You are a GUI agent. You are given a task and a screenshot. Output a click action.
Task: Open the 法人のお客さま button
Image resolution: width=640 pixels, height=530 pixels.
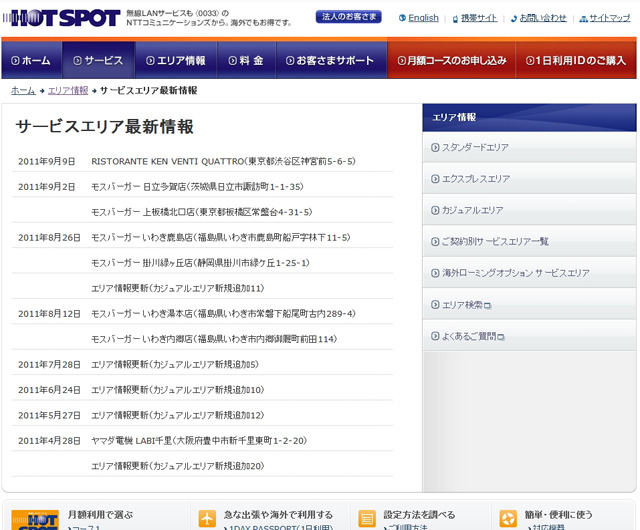tap(349, 17)
